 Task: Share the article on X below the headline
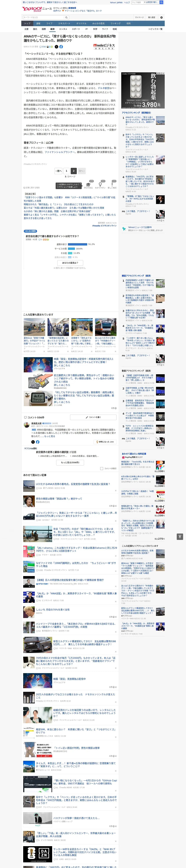tap(56, 47)
